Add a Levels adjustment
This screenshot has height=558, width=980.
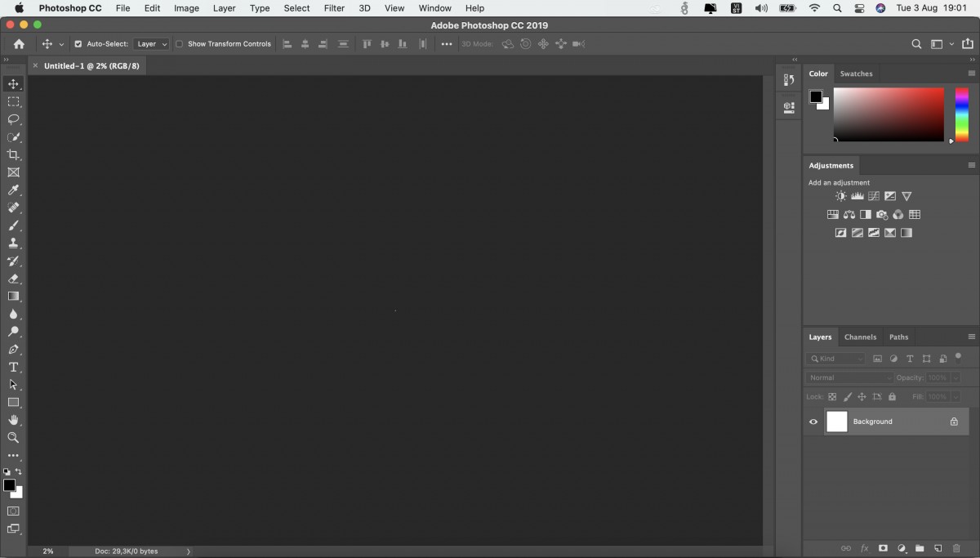tap(857, 196)
